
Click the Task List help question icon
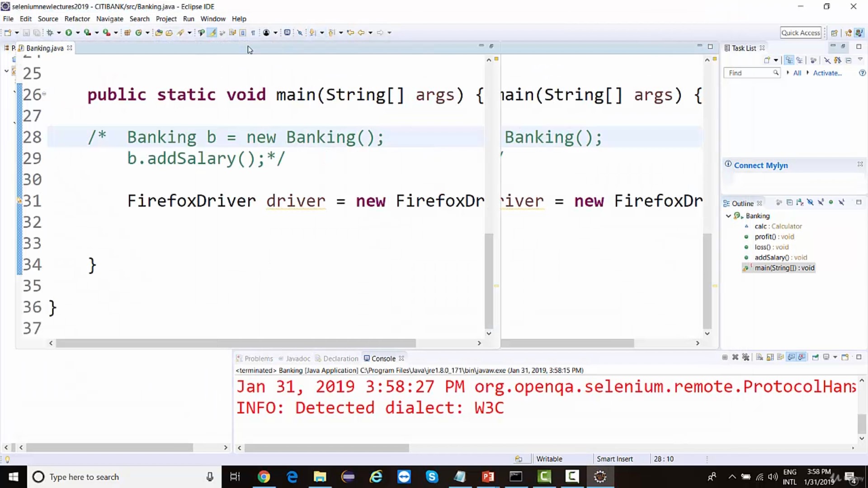coord(862,73)
